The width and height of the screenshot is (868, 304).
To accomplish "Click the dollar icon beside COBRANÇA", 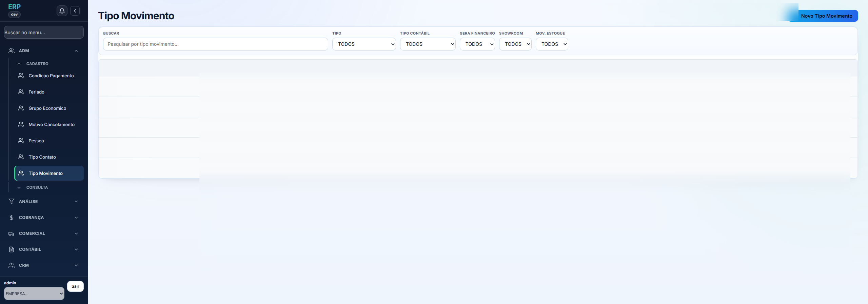I will coord(12,218).
